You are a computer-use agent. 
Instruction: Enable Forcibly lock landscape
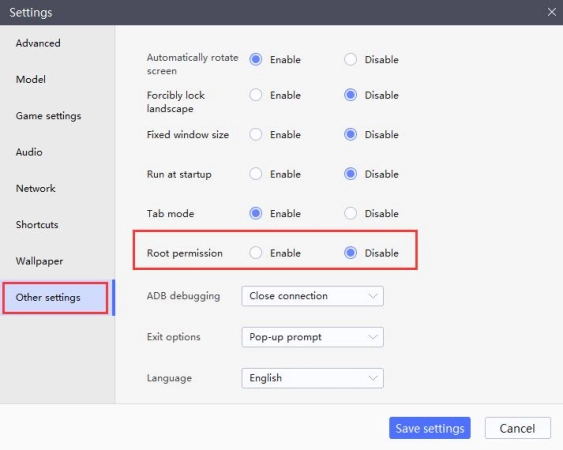pos(256,95)
